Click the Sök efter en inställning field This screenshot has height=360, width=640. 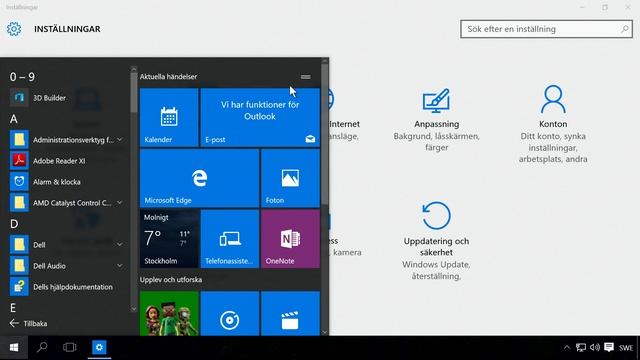click(x=546, y=29)
